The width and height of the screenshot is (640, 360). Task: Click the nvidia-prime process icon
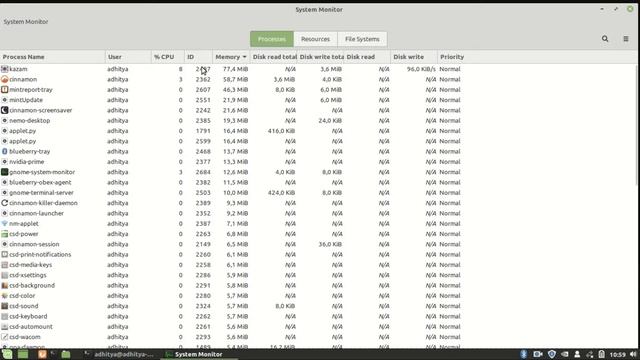pyautogui.click(x=4, y=162)
